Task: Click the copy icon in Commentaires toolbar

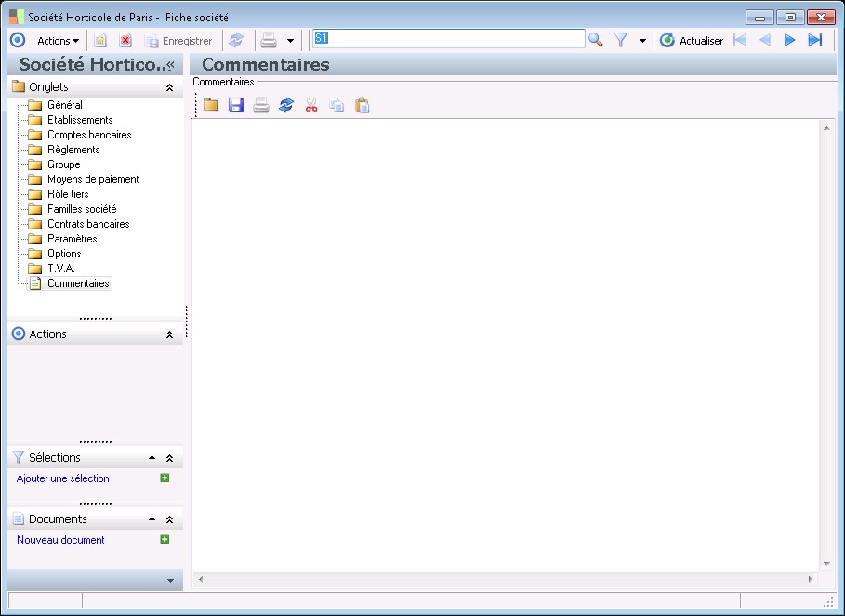Action: point(337,105)
